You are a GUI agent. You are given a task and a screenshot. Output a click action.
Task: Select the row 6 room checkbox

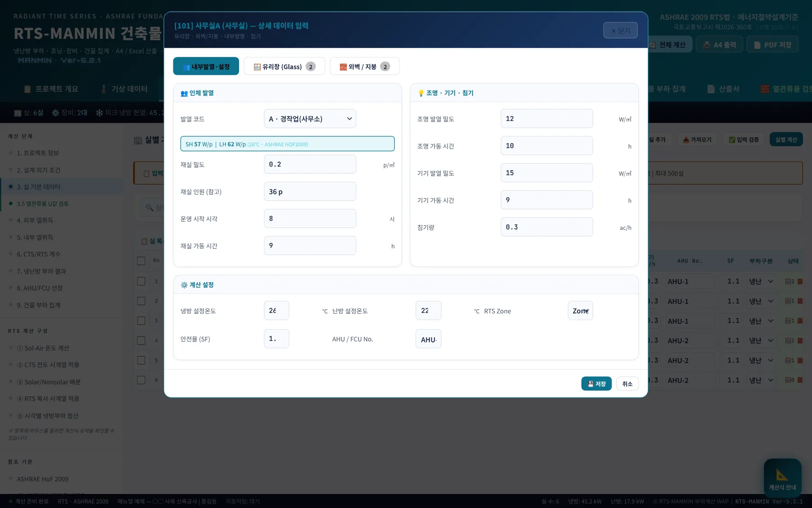click(141, 380)
